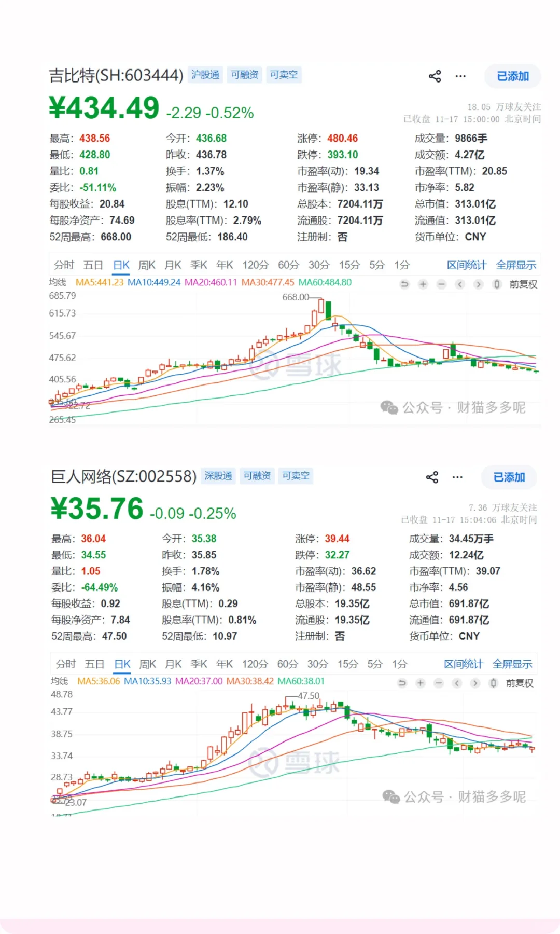
Task: Switch 巨人网络 chart to 分时 tab
Action: click(66, 664)
